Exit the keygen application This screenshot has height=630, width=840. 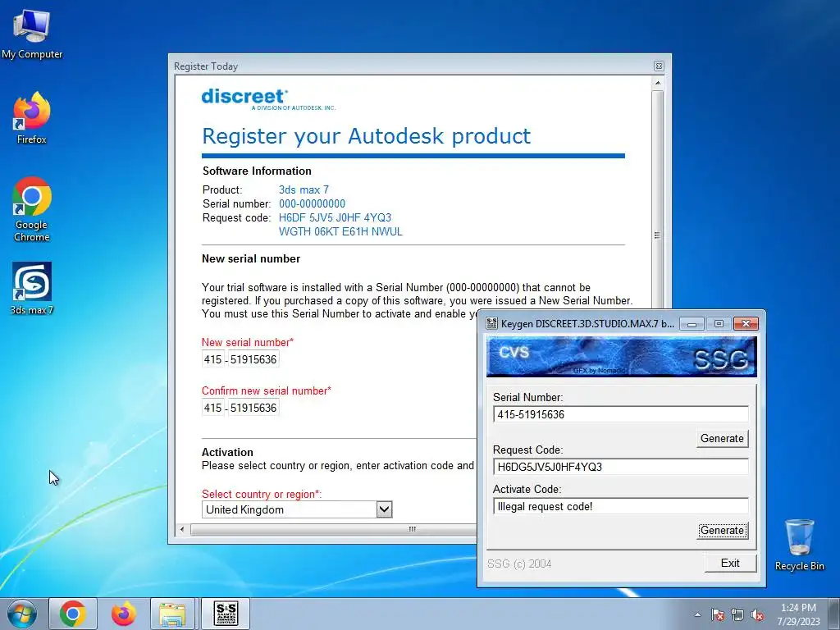pyautogui.click(x=730, y=563)
